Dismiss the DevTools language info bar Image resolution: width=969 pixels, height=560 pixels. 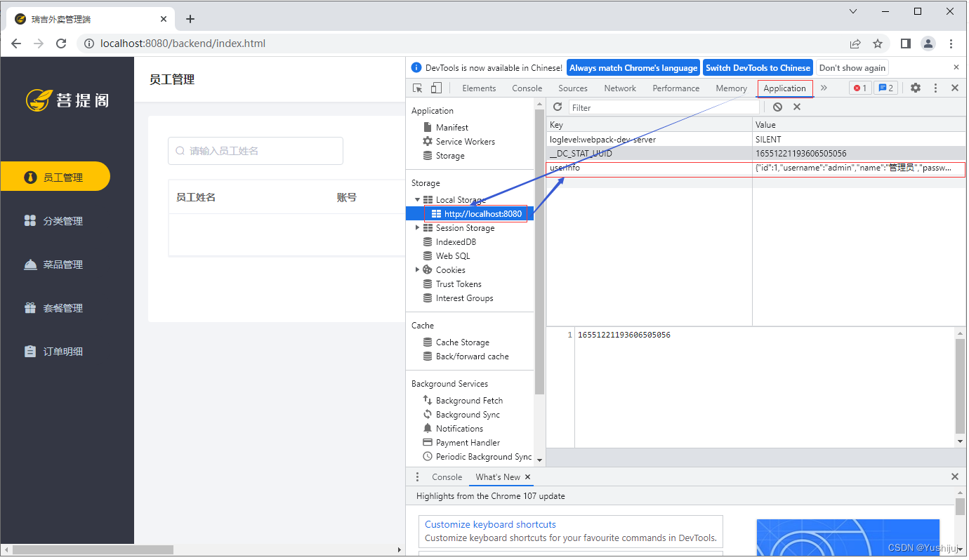point(956,67)
